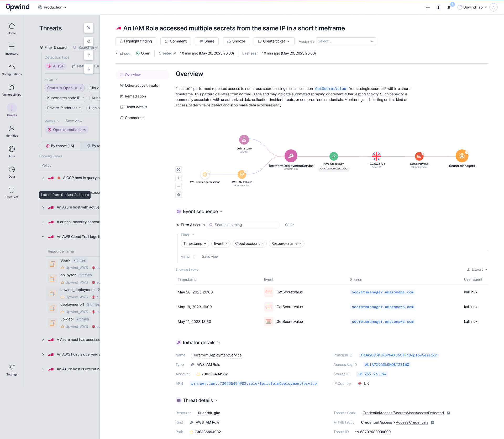Collapse panel with double chevron button

89,41
